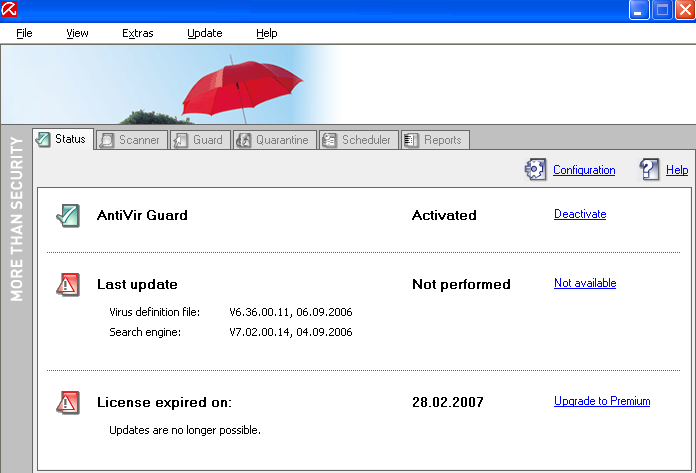This screenshot has width=696, height=473.
Task: Click the Not available update link
Action: 585,283
